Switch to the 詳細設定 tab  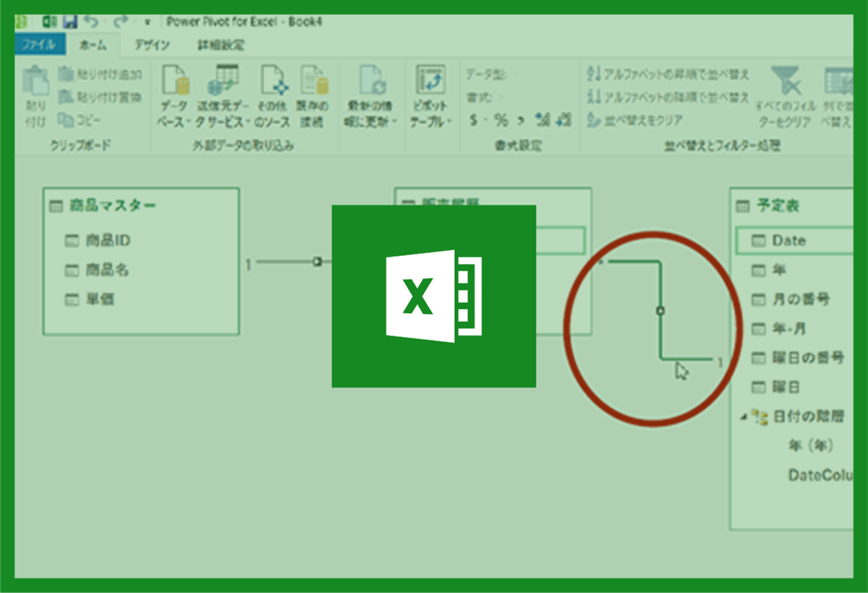(x=221, y=45)
